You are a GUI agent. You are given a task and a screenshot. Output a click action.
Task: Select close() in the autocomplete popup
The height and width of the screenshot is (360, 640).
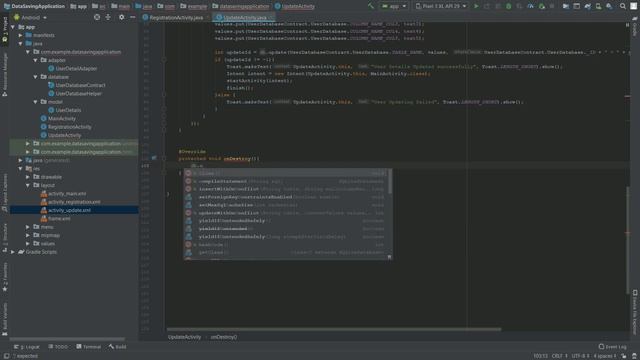pos(286,173)
